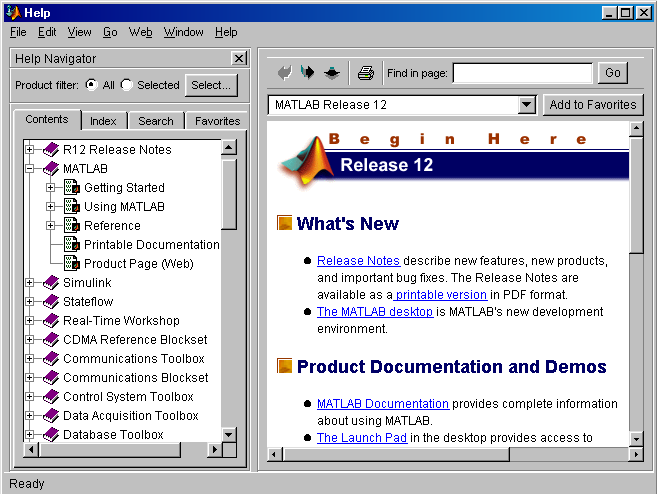Click the book icon beside Real-Time Workshop

coord(51,321)
